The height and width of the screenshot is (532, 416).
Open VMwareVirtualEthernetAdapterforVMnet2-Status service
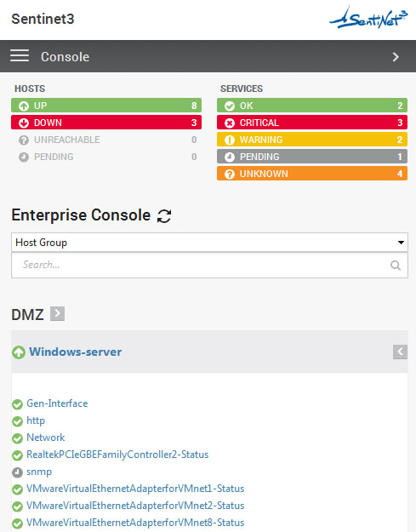pos(135,506)
